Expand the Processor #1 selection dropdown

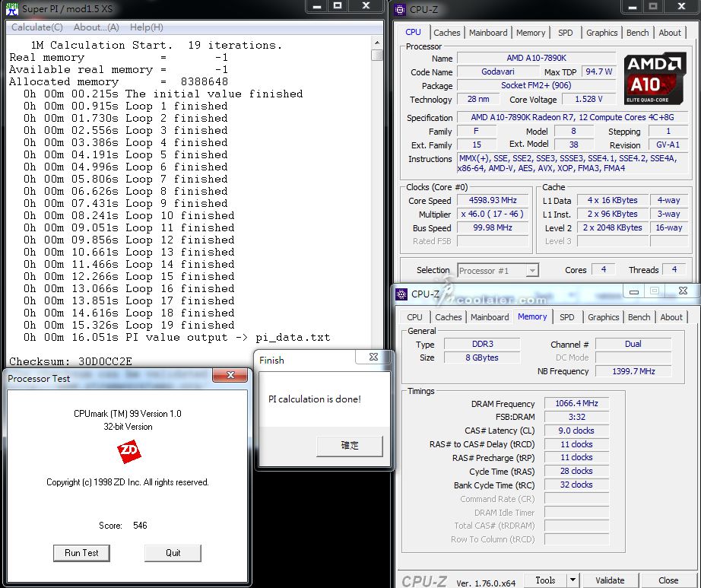pos(531,270)
